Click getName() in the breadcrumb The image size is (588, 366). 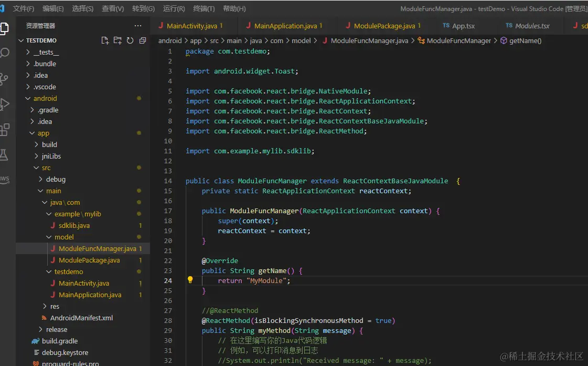[525, 40]
